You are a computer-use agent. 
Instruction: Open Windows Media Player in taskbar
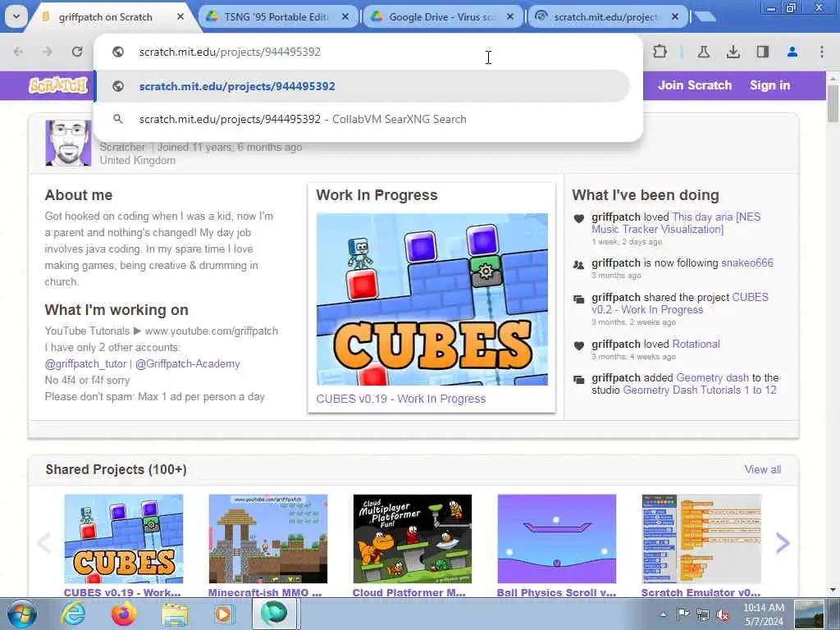point(223,614)
